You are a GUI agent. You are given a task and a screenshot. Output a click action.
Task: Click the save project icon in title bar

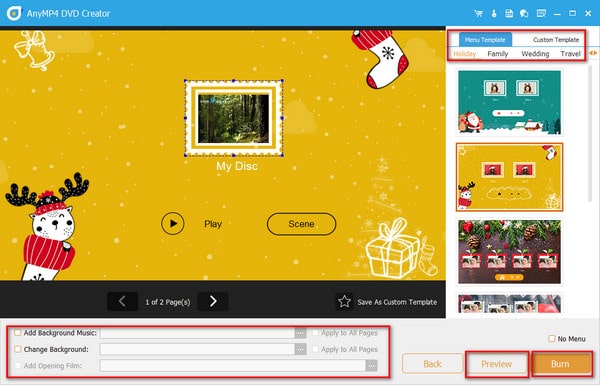click(509, 13)
